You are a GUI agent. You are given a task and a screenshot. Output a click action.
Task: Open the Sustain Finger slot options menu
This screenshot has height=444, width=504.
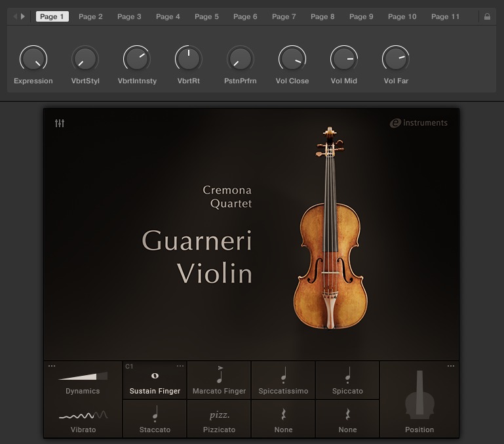click(180, 366)
